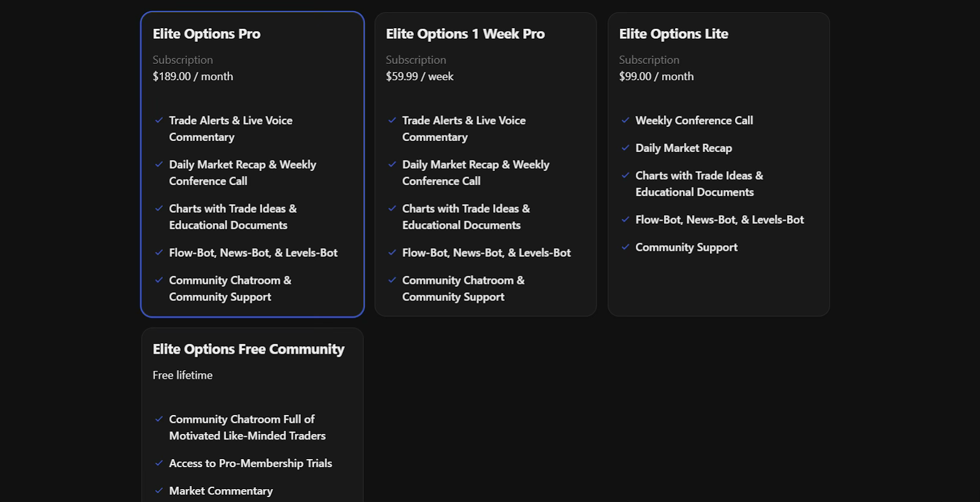Click the "Subscription" label in Elite Options Lite

point(649,59)
